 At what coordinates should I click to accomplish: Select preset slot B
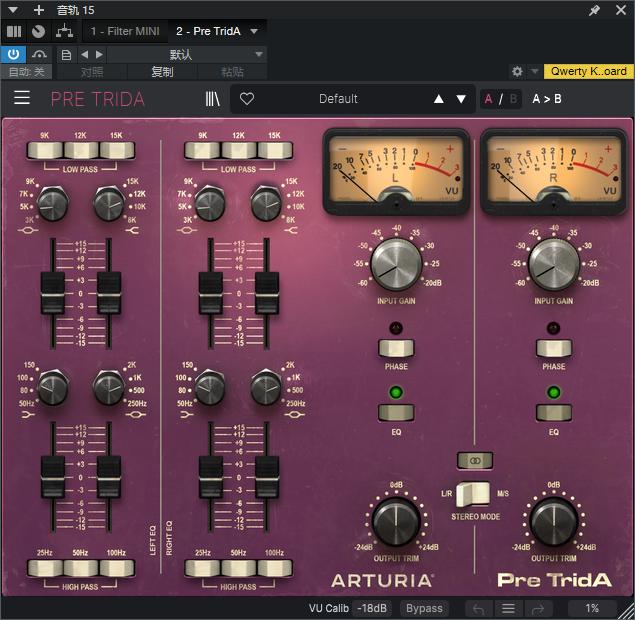(x=513, y=99)
